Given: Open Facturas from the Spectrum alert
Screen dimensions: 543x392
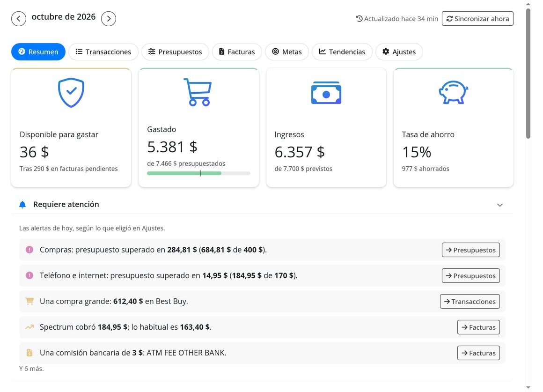Looking at the screenshot, I should [478, 327].
